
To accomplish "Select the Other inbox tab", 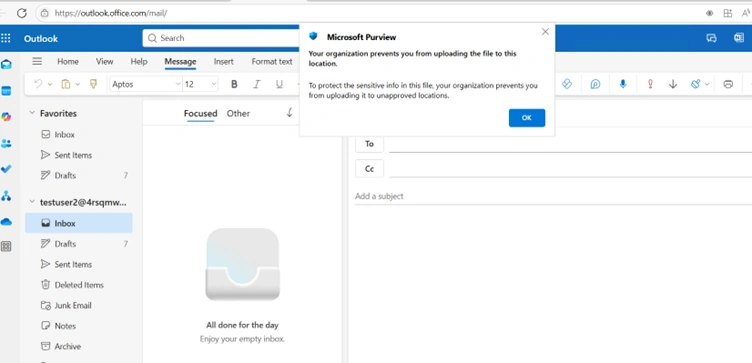I will 238,114.
